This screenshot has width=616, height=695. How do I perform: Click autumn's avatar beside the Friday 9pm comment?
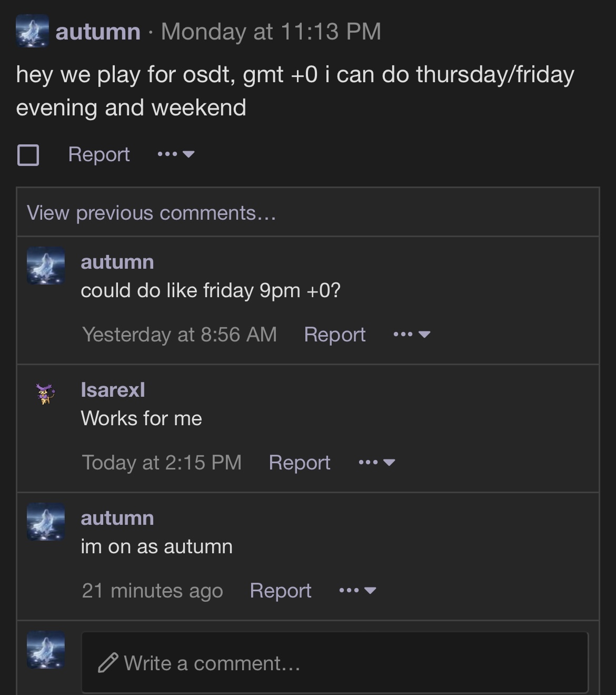(x=46, y=266)
